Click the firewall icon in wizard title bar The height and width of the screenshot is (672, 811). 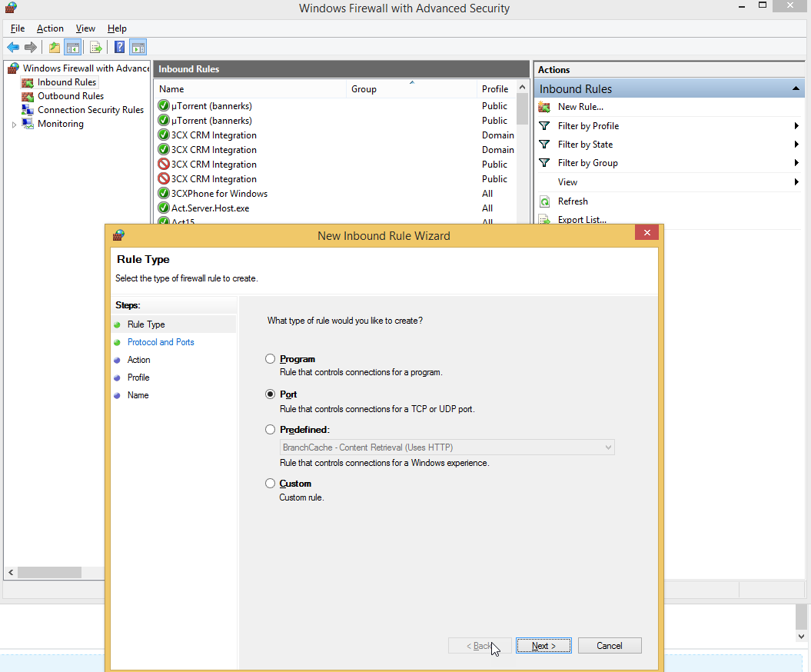118,235
